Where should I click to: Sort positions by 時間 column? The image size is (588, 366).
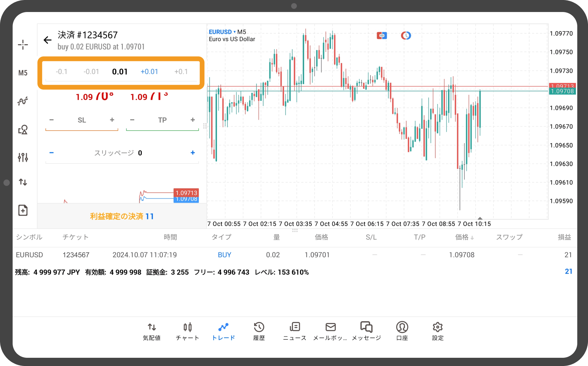[170, 237]
